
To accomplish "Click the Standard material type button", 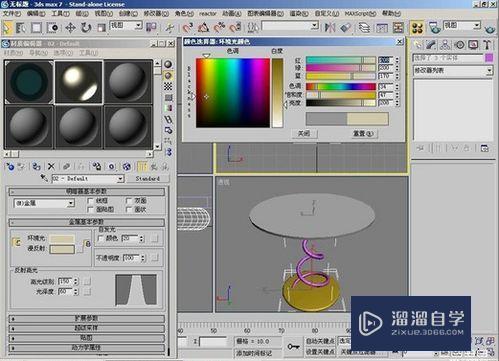I will point(148,179).
